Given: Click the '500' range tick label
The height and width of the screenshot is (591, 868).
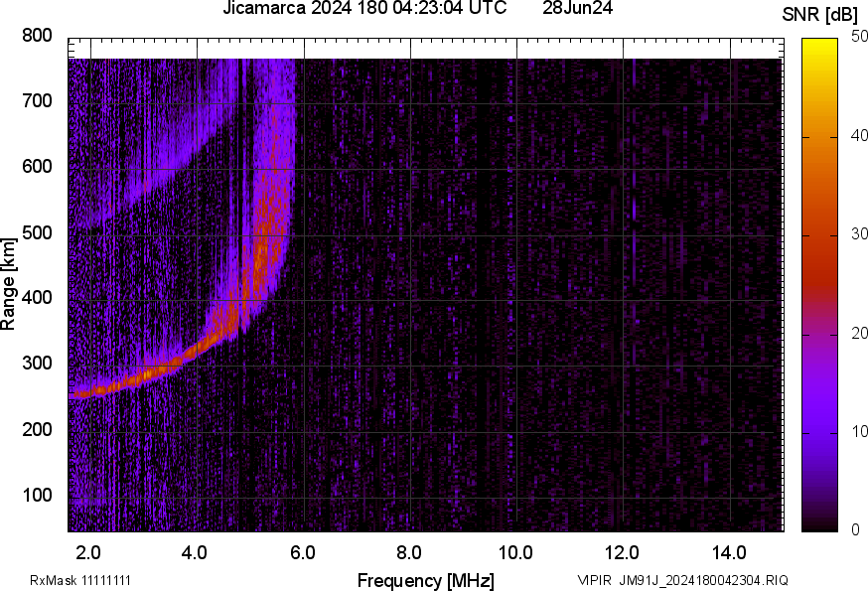Looking at the screenshot, I should pyautogui.click(x=37, y=232).
